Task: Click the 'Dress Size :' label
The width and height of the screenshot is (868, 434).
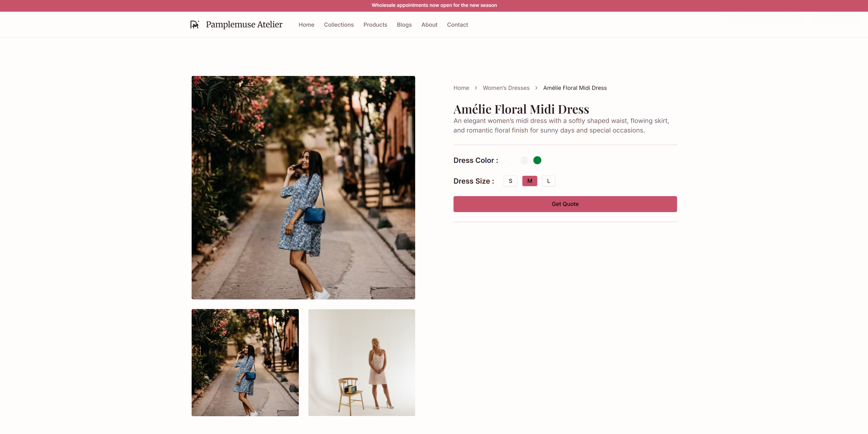Action: (x=473, y=181)
